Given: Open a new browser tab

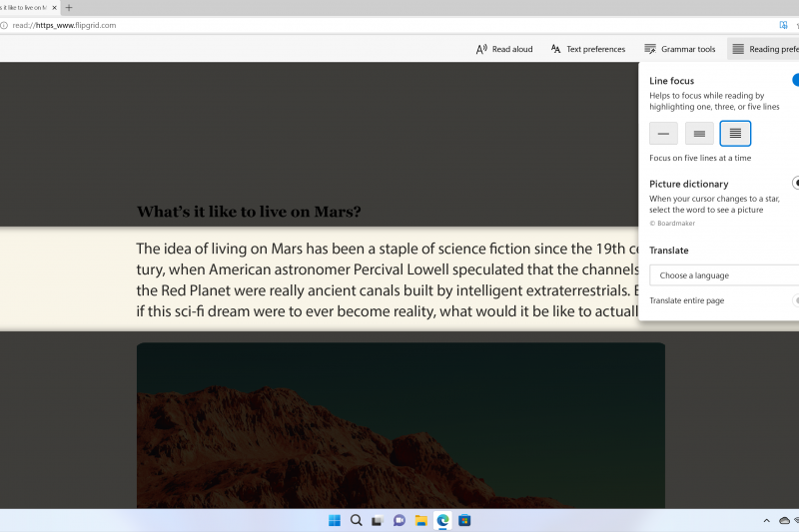Looking at the screenshot, I should [69, 8].
